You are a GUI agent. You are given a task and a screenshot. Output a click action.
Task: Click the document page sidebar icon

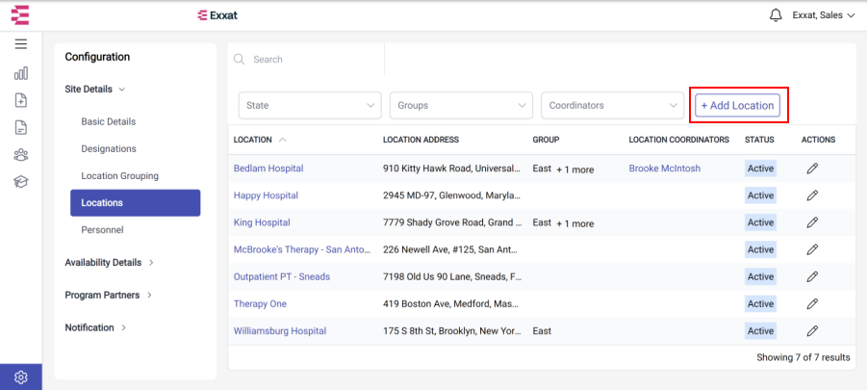[21, 127]
